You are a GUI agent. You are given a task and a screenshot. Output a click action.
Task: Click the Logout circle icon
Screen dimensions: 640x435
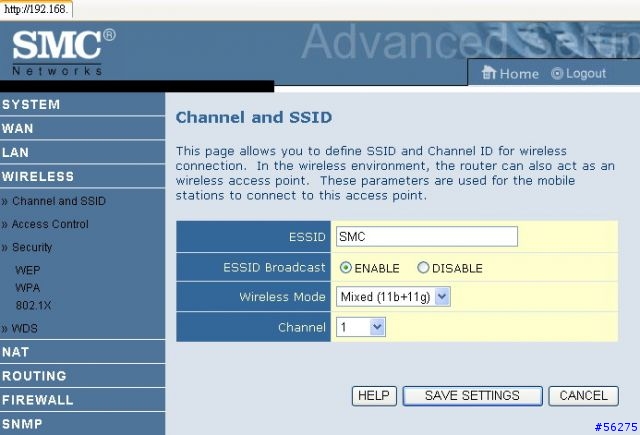[557, 73]
